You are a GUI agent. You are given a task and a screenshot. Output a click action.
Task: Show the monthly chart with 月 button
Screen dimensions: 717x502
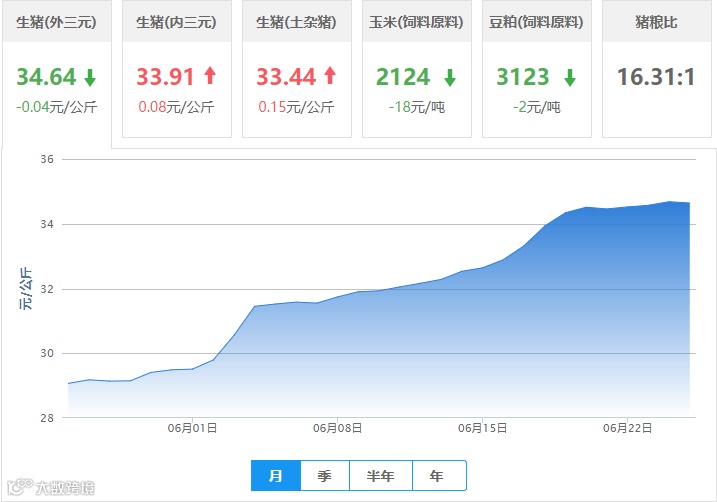[x=276, y=475]
